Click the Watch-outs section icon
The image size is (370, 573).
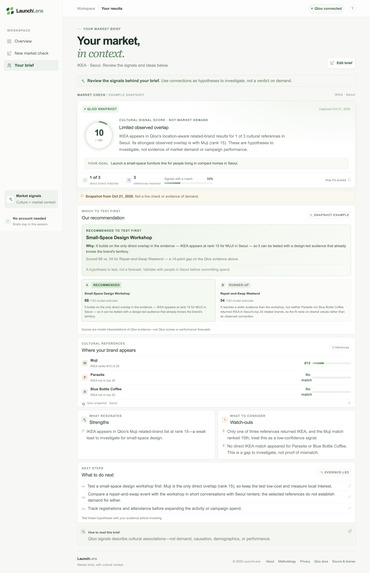coord(225,420)
